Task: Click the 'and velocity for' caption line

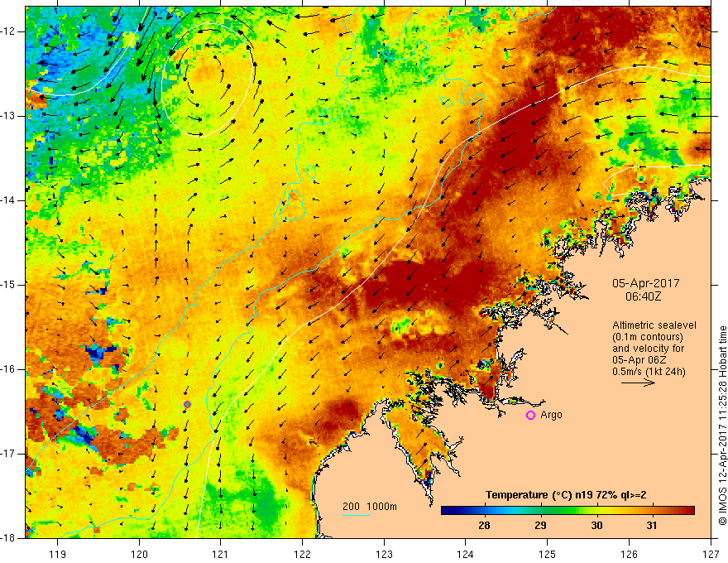Action: [648, 349]
